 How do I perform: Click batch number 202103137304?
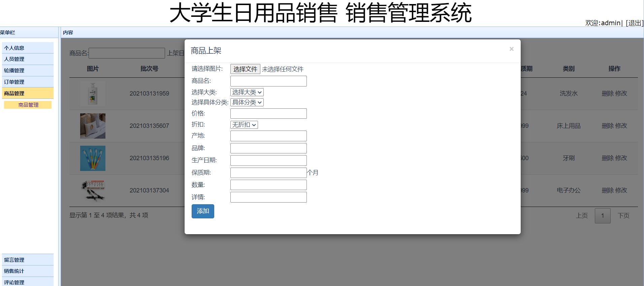click(149, 190)
